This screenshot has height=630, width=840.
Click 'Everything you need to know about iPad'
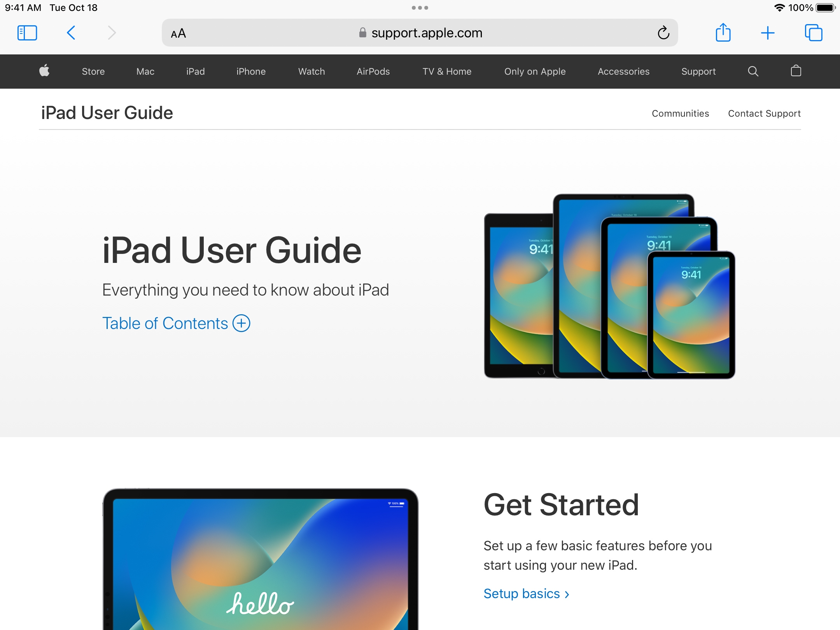(245, 290)
